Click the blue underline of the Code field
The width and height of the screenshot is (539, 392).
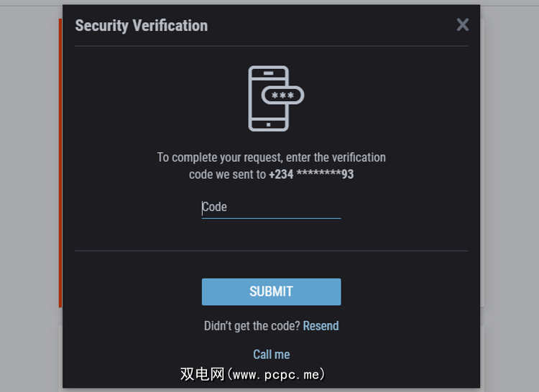271,218
